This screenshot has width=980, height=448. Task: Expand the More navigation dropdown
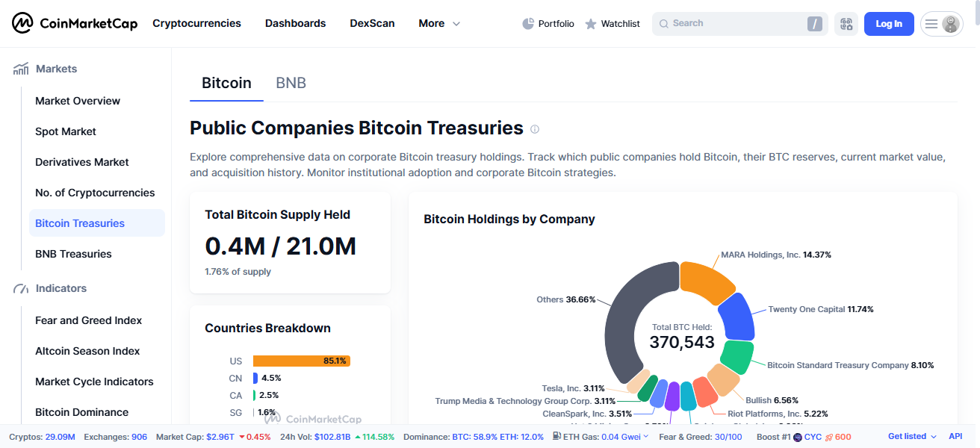[439, 23]
